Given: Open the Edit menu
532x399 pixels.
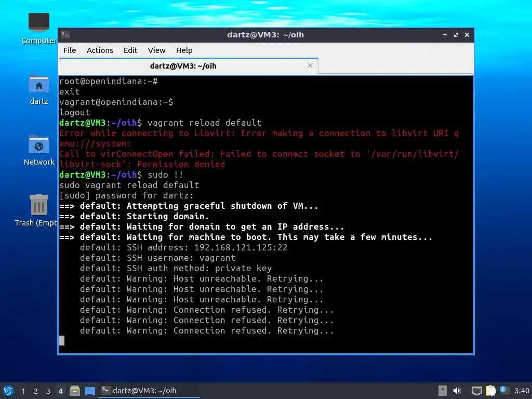Looking at the screenshot, I should pos(130,50).
